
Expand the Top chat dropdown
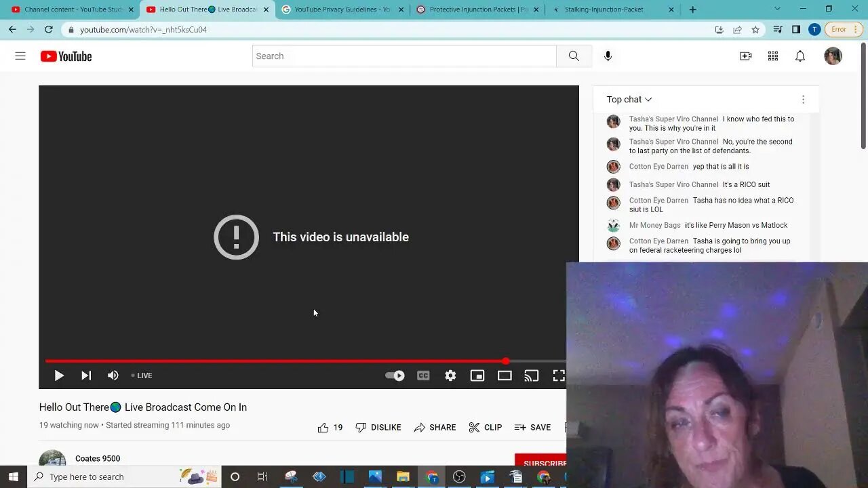tap(629, 100)
